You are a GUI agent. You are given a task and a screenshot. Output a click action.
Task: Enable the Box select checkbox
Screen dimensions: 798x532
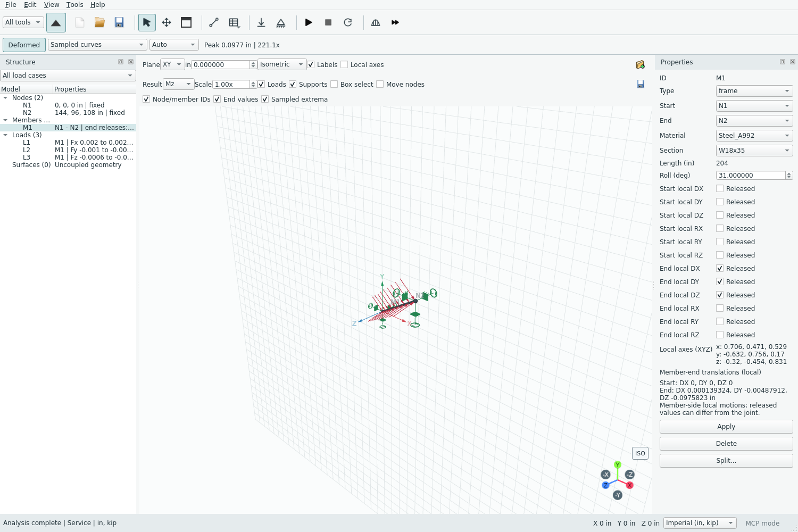[x=334, y=84]
